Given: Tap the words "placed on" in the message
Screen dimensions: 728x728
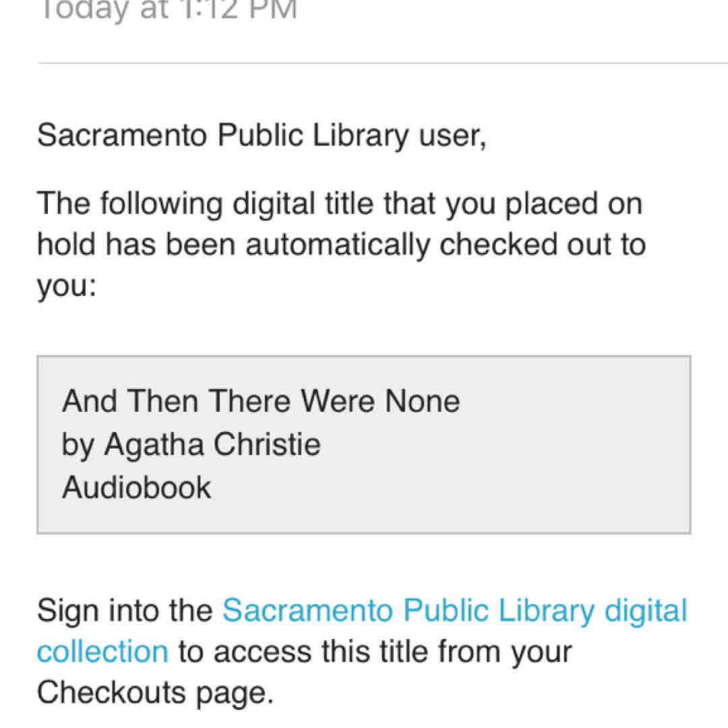Looking at the screenshot, I should click(x=574, y=204).
